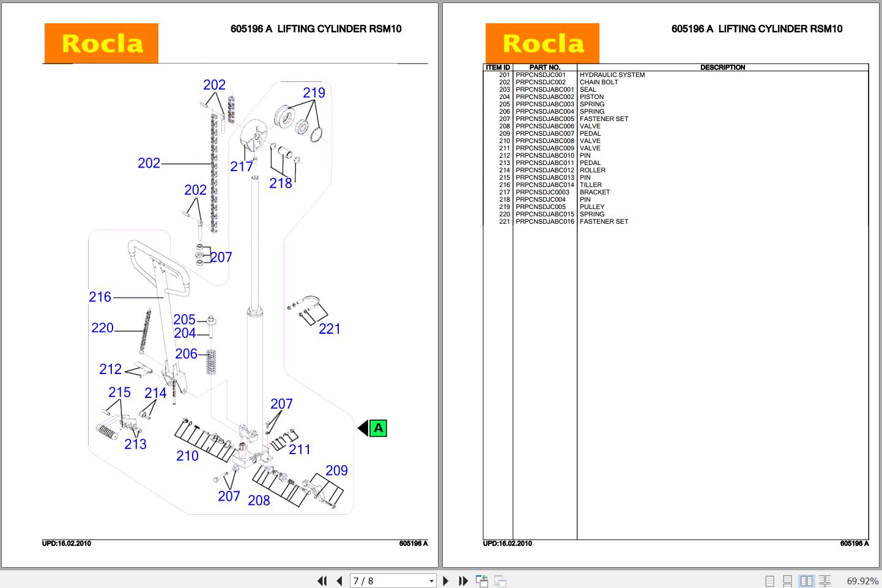Image resolution: width=882 pixels, height=588 pixels.
Task: Enable book view layout
Action: pyautogui.click(x=826, y=581)
